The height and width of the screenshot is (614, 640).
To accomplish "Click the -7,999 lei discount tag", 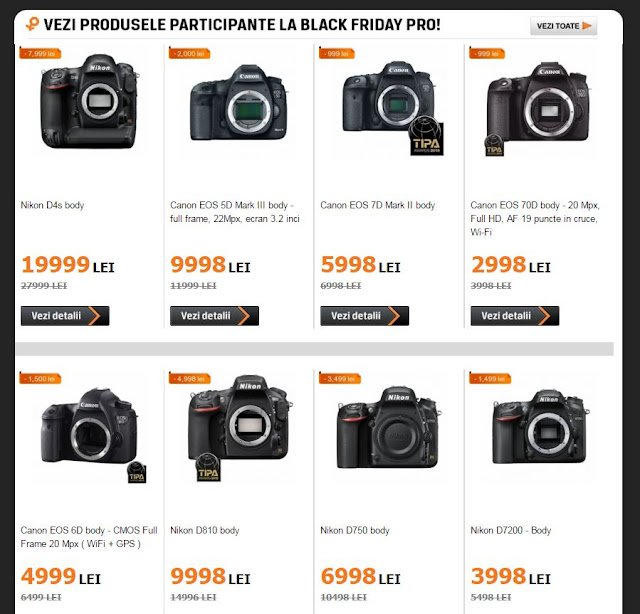I will pos(40,53).
